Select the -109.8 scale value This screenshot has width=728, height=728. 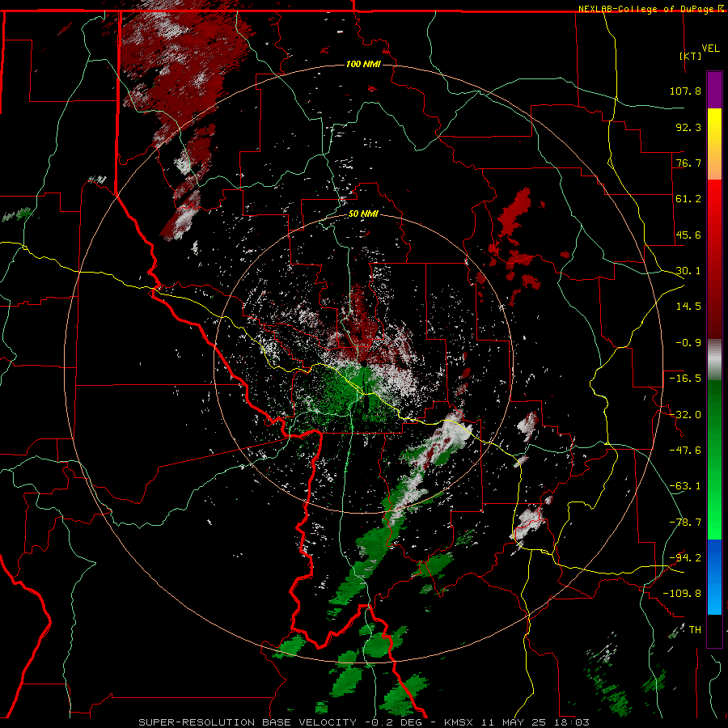coord(682,594)
